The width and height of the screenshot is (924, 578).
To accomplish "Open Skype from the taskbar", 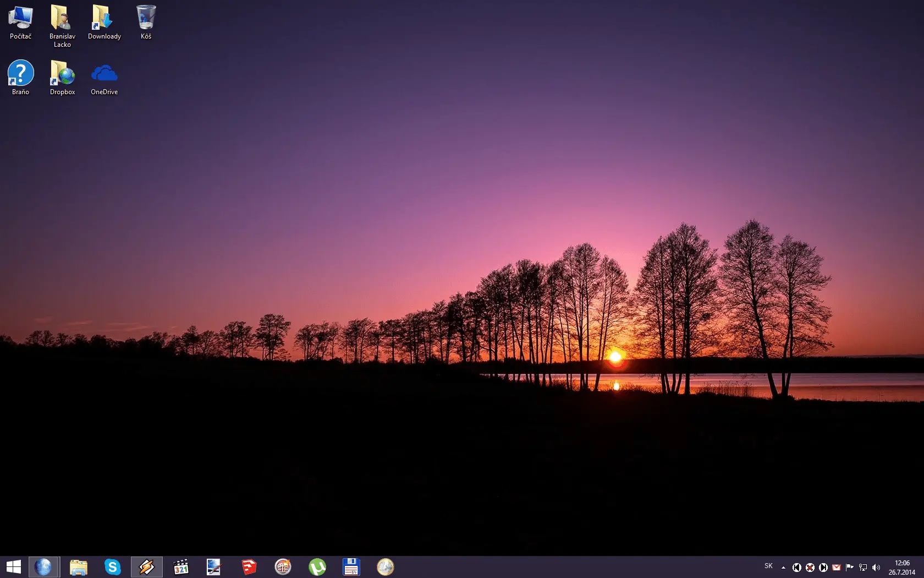I will click(x=112, y=567).
